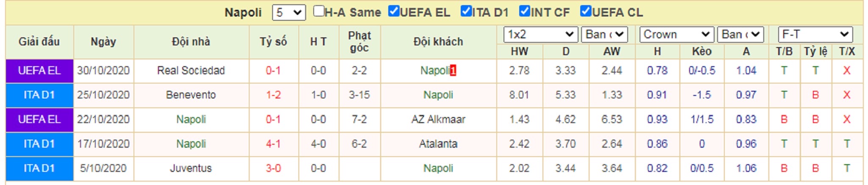
Task: Expand the F-T period dropdown
Action: coord(815,34)
